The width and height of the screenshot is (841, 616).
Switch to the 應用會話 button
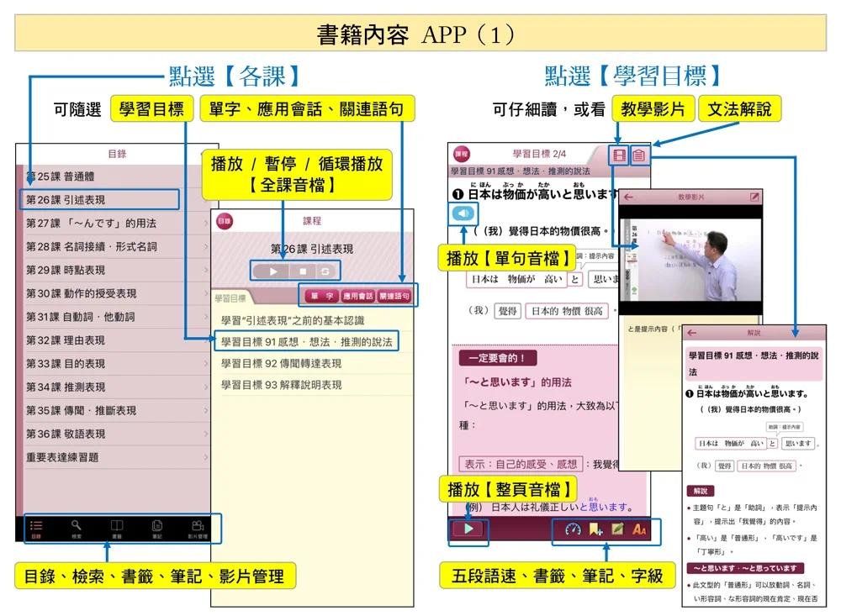tap(357, 296)
